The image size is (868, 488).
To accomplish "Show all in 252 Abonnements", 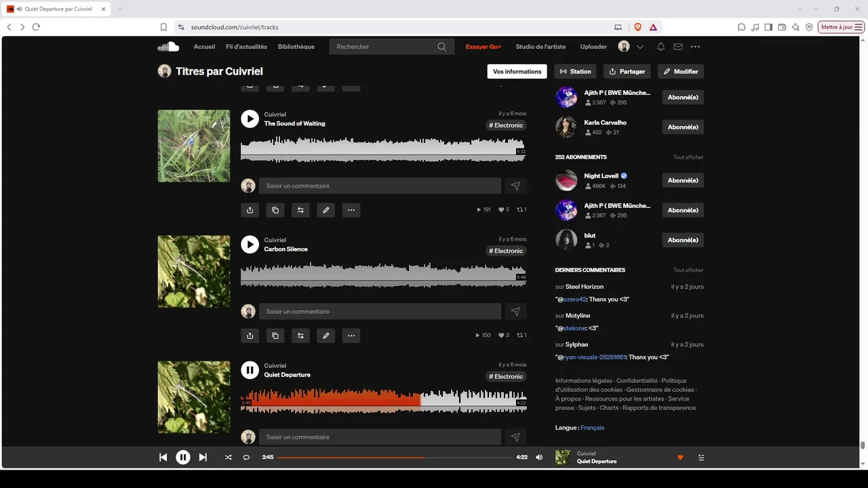I will [688, 157].
